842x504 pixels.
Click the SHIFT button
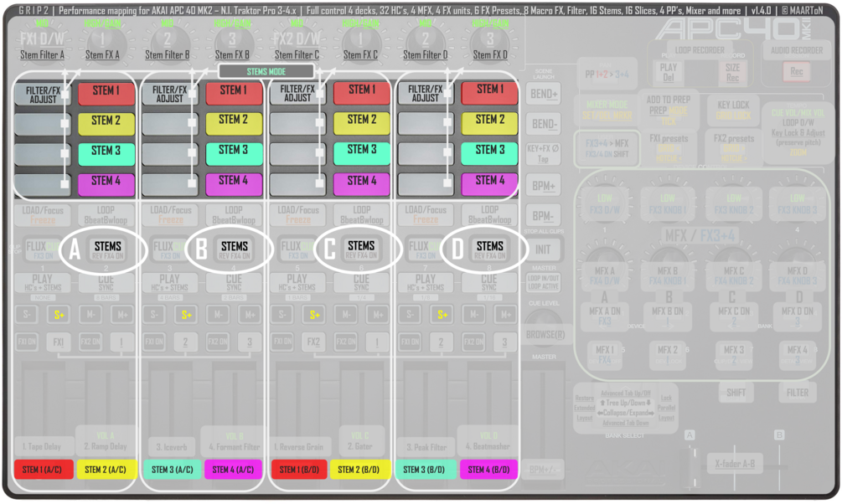pyautogui.click(x=736, y=393)
